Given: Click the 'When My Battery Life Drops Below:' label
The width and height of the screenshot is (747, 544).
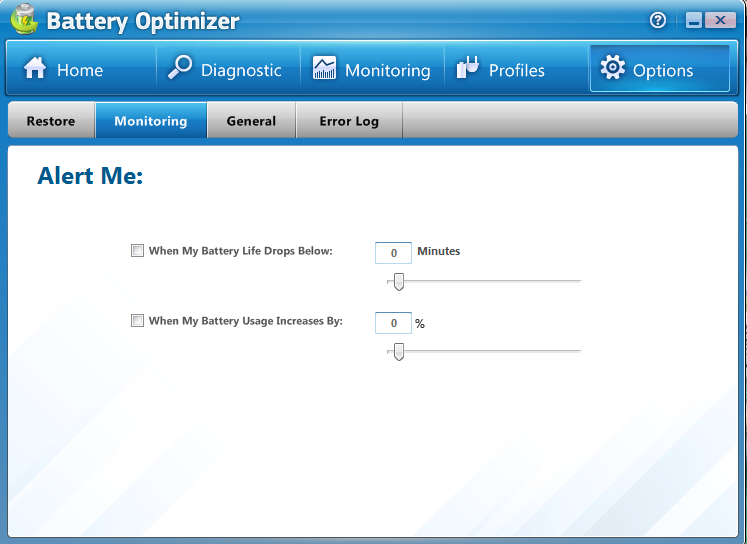Looking at the screenshot, I should (x=241, y=251).
